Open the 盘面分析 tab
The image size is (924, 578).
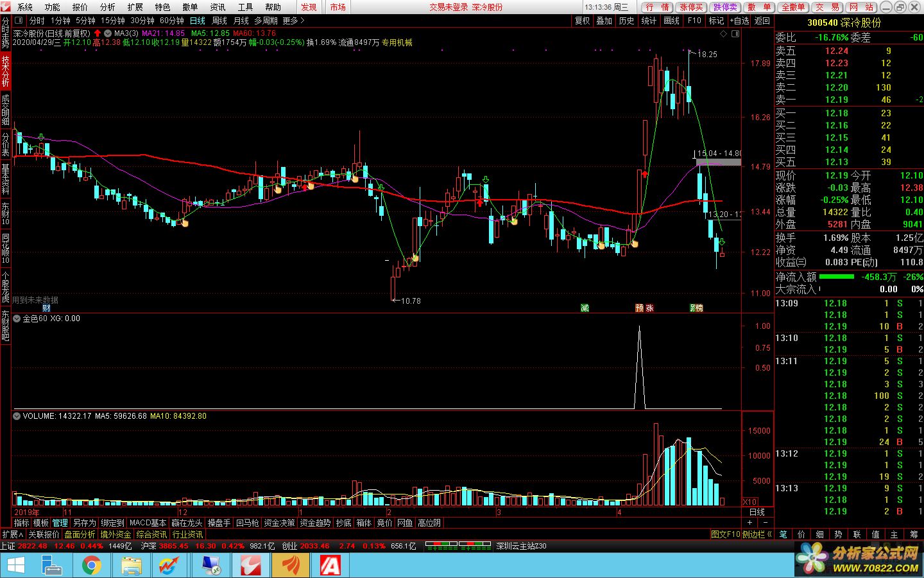tap(80, 534)
